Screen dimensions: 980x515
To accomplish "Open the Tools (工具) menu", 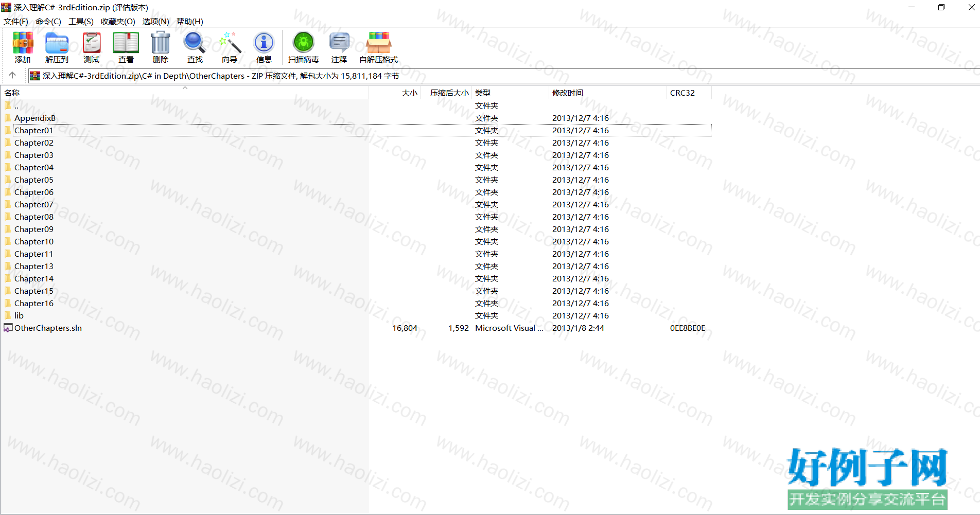I will (81, 21).
